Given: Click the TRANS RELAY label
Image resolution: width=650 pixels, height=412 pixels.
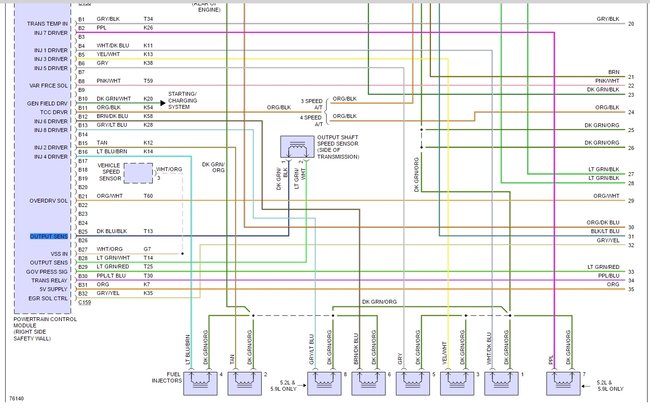Looking at the screenshot, I should coord(49,280).
